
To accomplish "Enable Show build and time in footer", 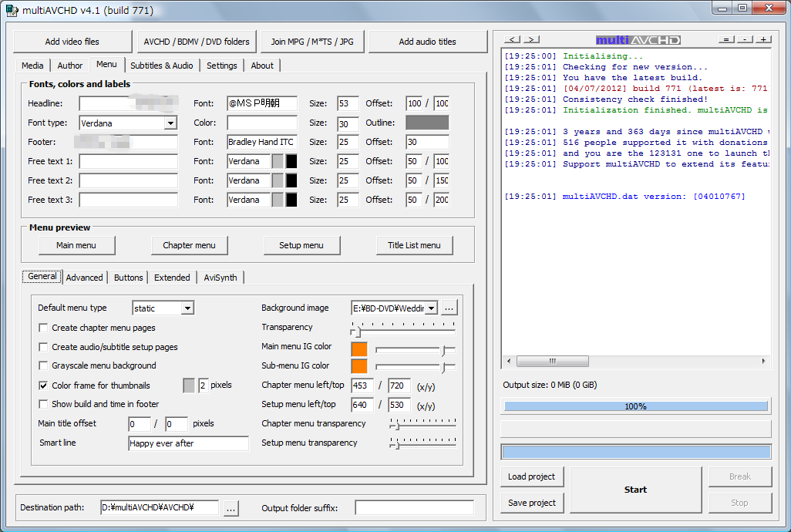I will [43, 404].
